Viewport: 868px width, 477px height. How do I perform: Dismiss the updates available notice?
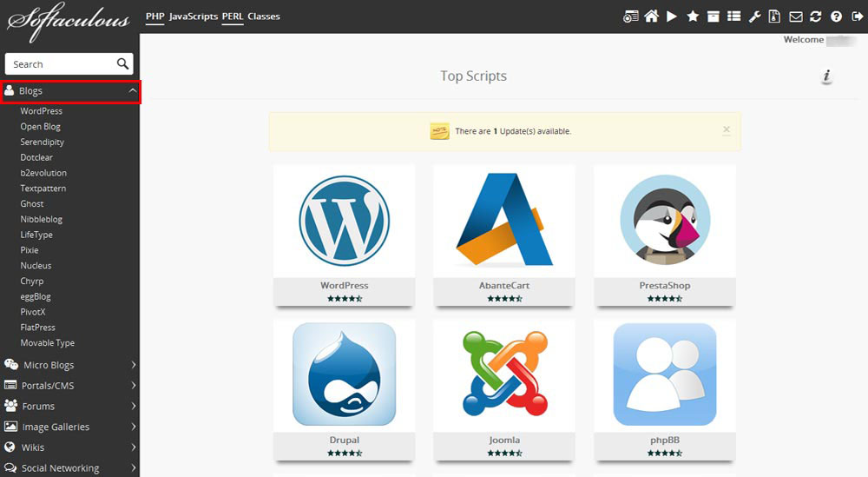click(727, 129)
